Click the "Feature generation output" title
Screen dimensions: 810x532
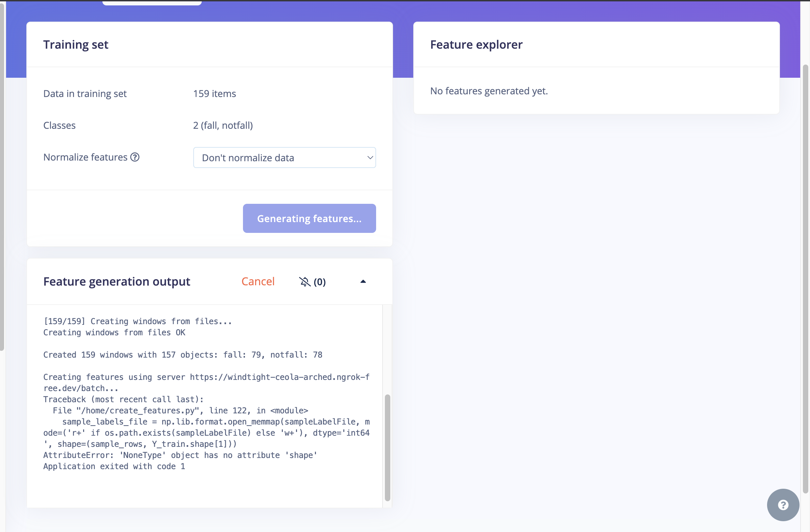[117, 282]
